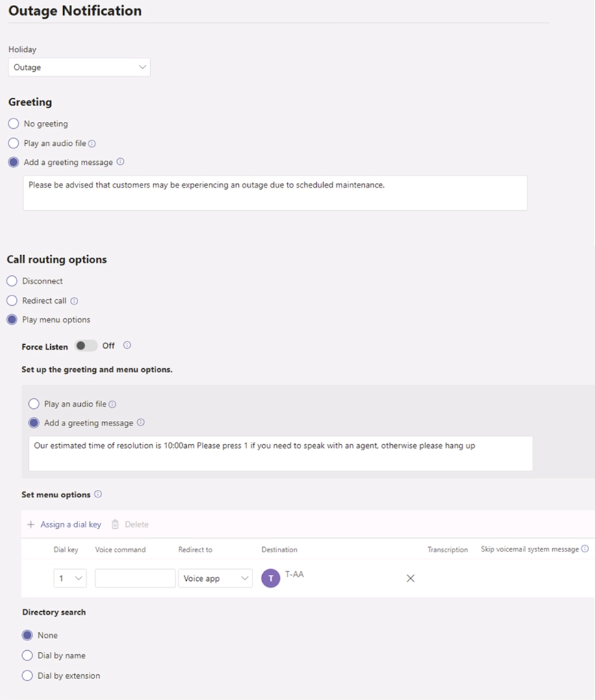
Task: Click the trash Delete icon
Action: point(115,524)
